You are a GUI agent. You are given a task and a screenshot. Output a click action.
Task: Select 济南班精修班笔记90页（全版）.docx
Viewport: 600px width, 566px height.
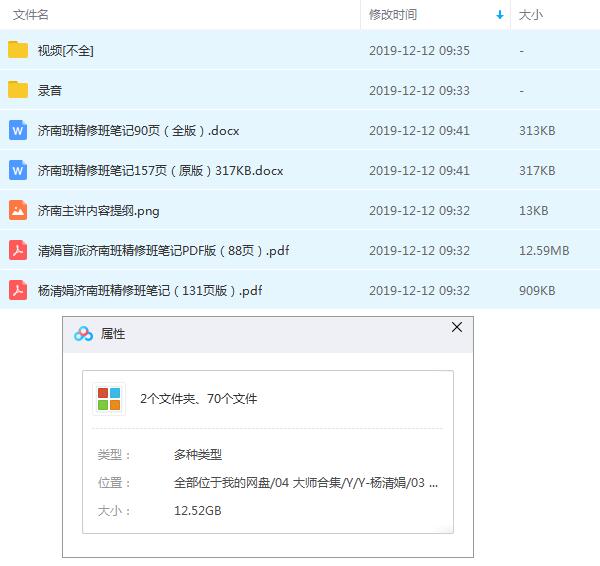tap(139, 130)
